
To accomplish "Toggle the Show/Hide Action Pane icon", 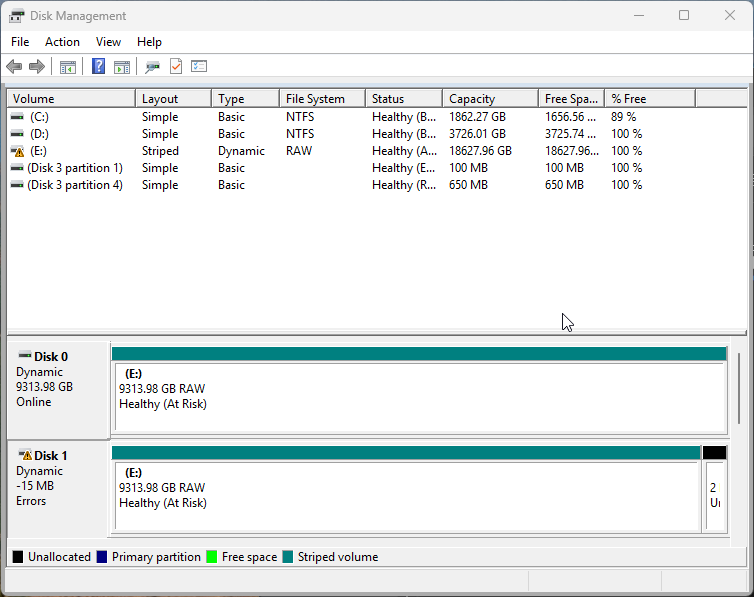I will 122,67.
